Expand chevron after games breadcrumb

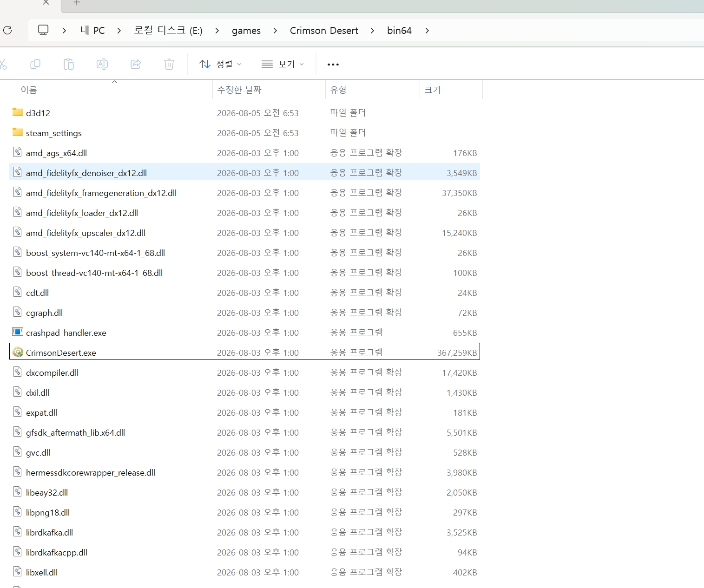[275, 31]
